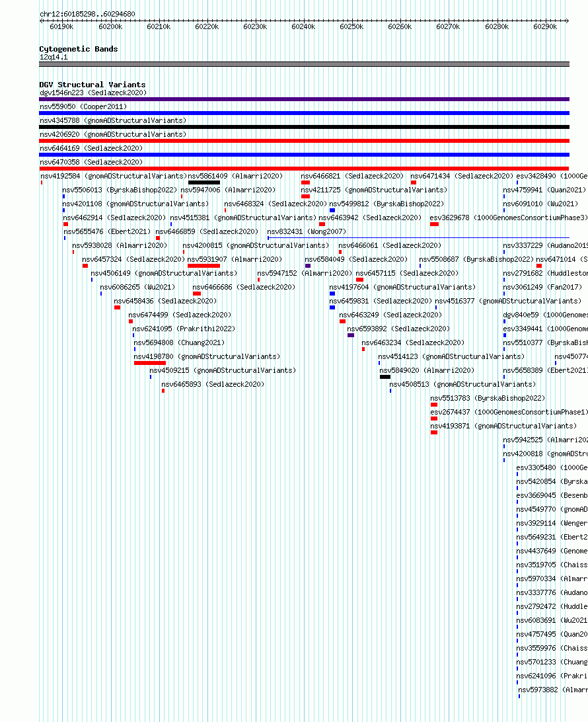Click the purple nsv6584049 variant bar

pos(308,266)
